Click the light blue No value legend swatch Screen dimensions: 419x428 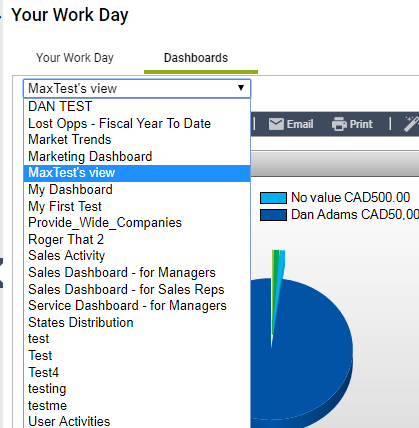tap(273, 198)
